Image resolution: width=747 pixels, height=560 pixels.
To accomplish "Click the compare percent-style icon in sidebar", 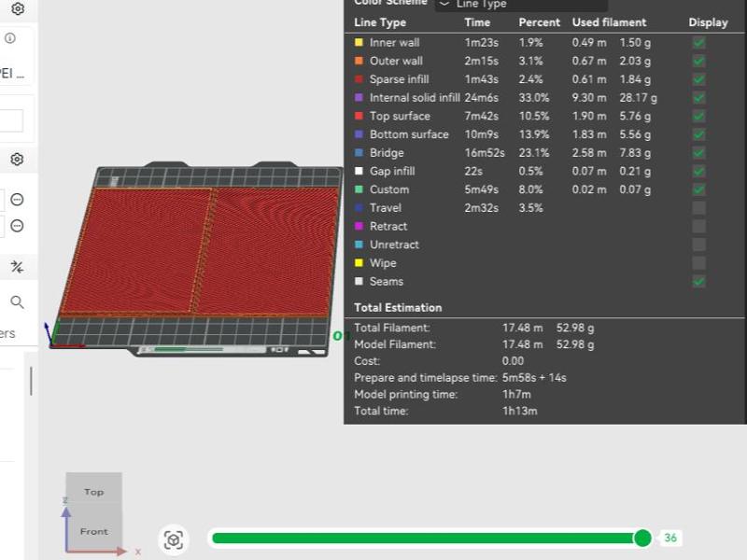I will (x=17, y=267).
